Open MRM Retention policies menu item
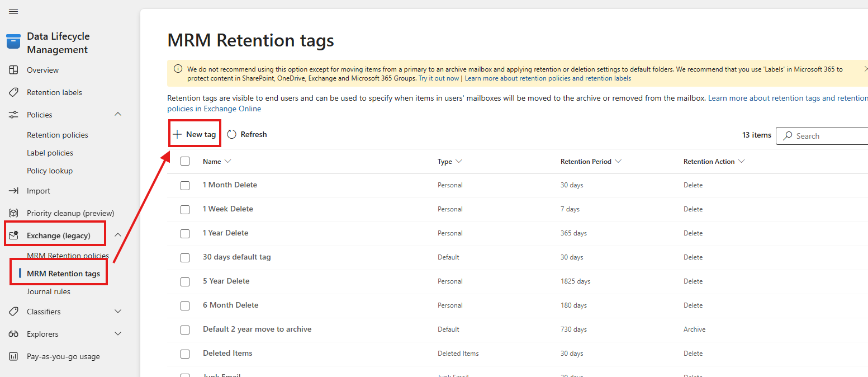 [68, 256]
